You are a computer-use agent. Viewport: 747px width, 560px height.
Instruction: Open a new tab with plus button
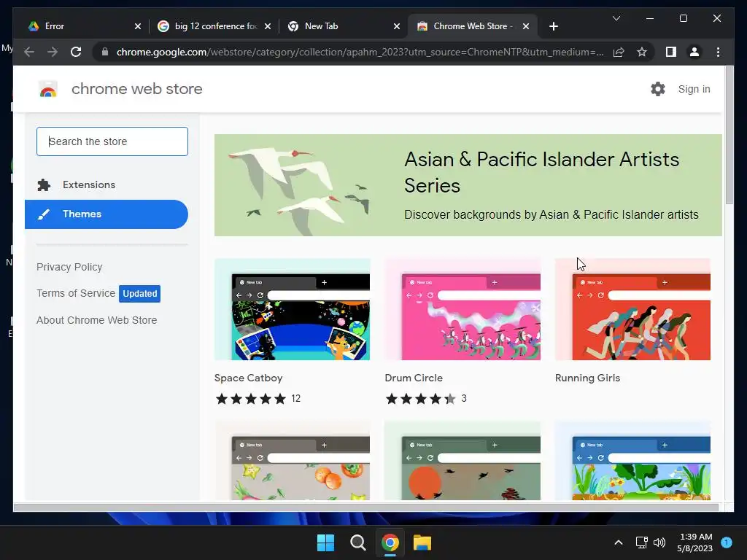pos(553,26)
